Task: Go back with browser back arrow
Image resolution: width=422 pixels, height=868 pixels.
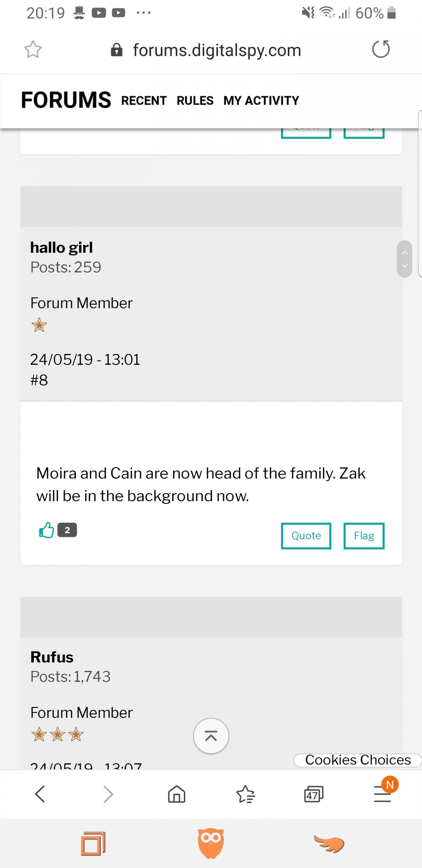Action: [40, 794]
